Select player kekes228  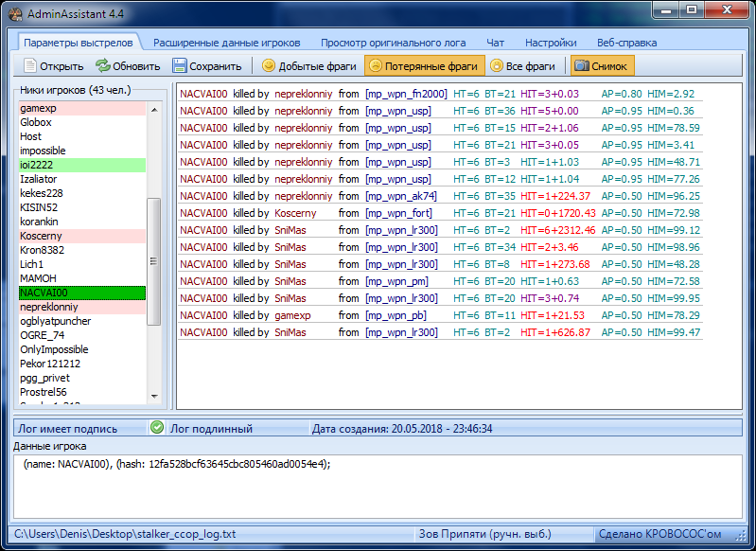coord(82,193)
